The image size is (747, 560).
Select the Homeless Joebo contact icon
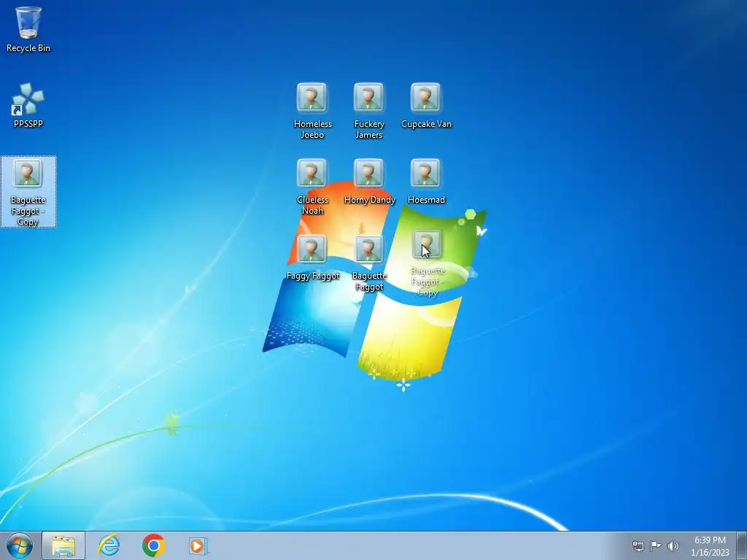click(x=312, y=111)
